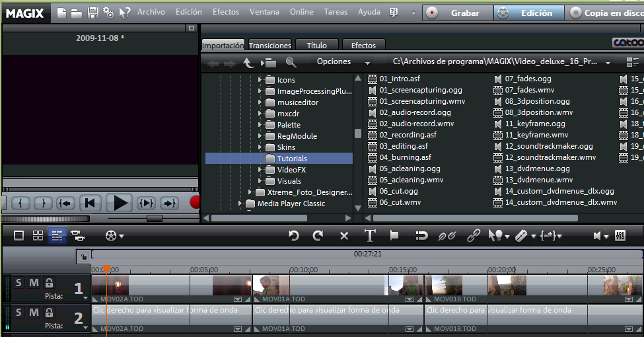Image resolution: width=644 pixels, height=337 pixels.
Task: Switch to timeline mode view icon
Action: [57, 235]
